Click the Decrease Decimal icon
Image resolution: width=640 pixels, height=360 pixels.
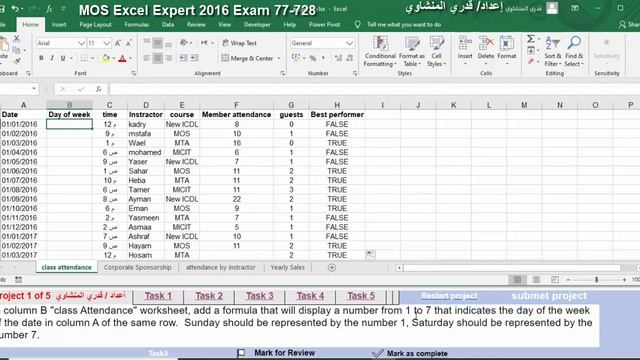point(350,58)
